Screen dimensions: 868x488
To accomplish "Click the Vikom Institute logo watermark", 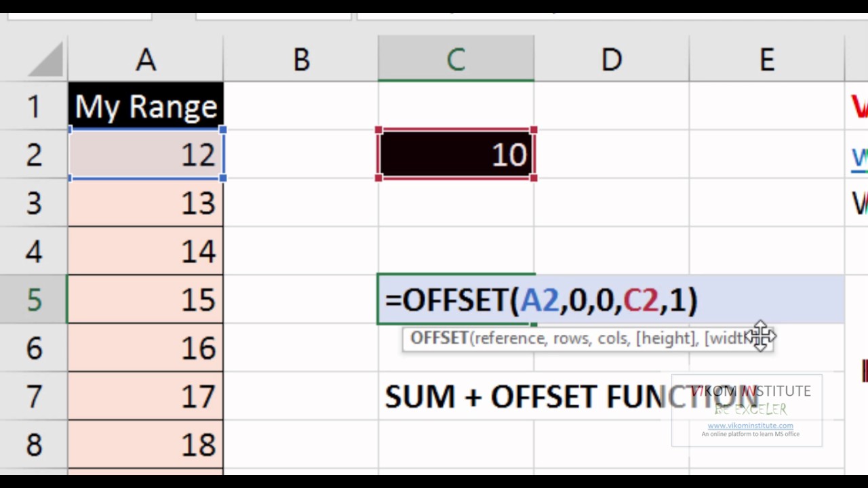I will 747,410.
